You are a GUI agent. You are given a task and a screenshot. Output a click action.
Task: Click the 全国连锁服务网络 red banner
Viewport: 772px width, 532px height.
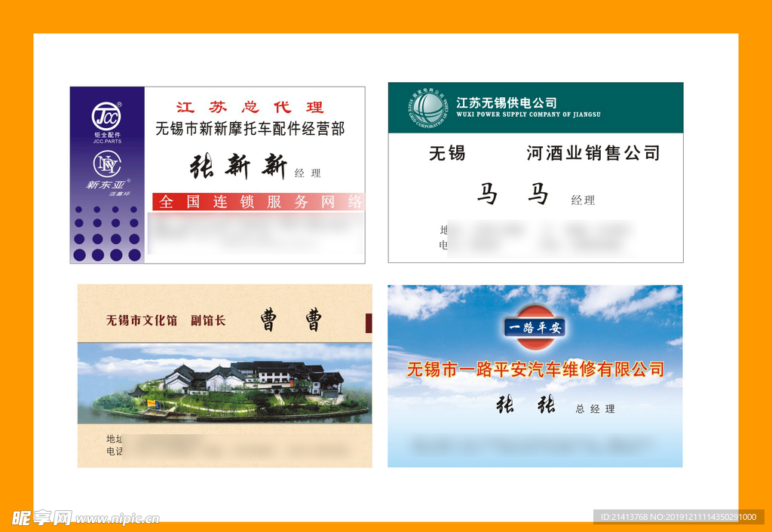pyautogui.click(x=259, y=202)
